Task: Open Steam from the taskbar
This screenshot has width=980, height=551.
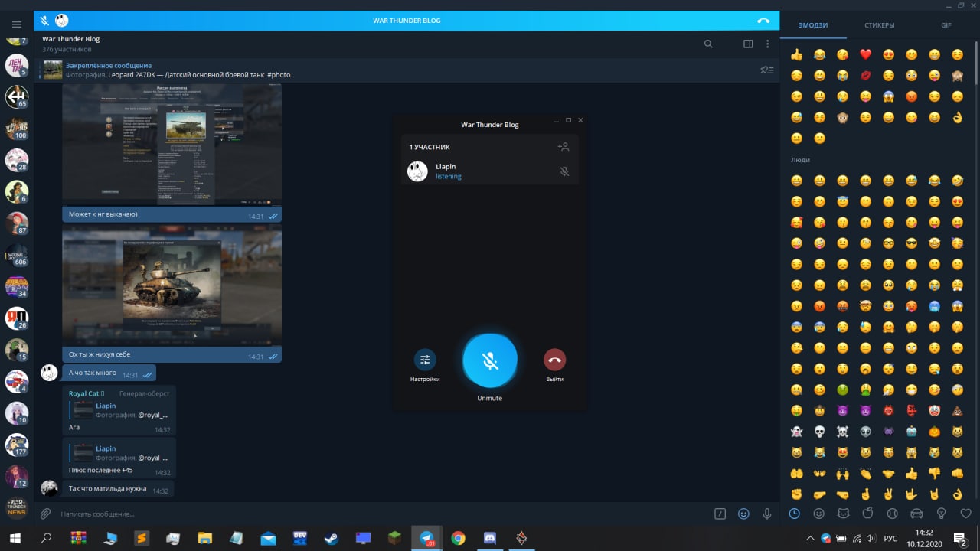Action: tap(332, 538)
